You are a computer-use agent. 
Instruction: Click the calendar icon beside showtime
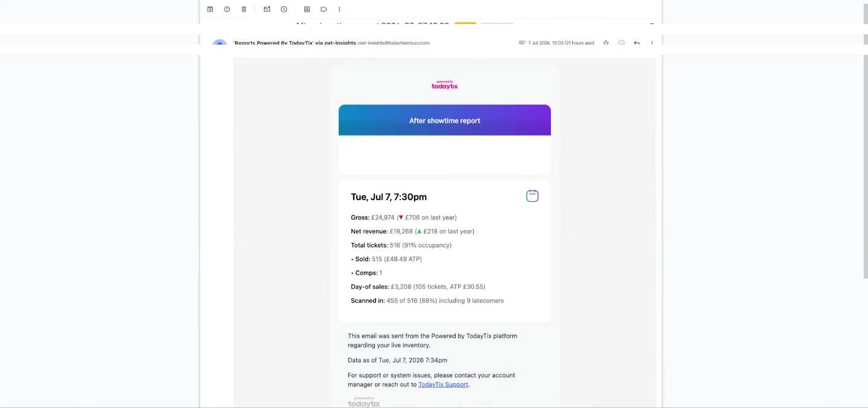(x=532, y=196)
